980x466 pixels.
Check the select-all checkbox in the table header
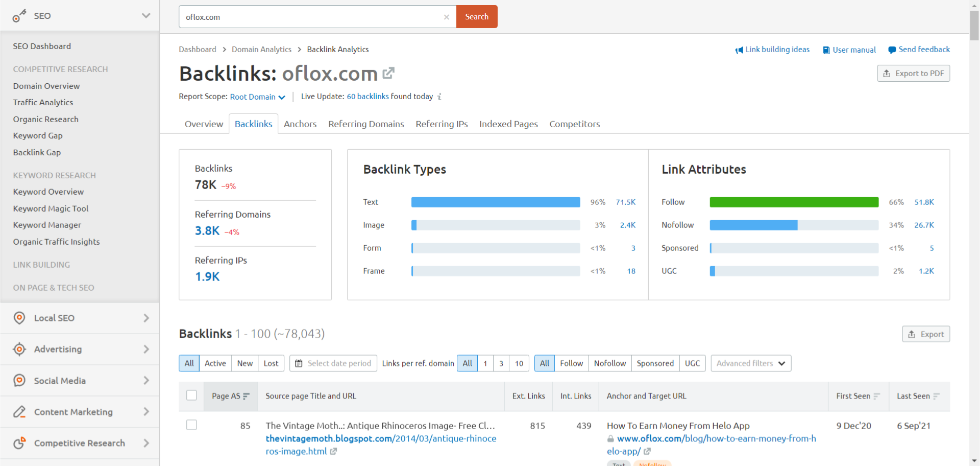click(191, 395)
